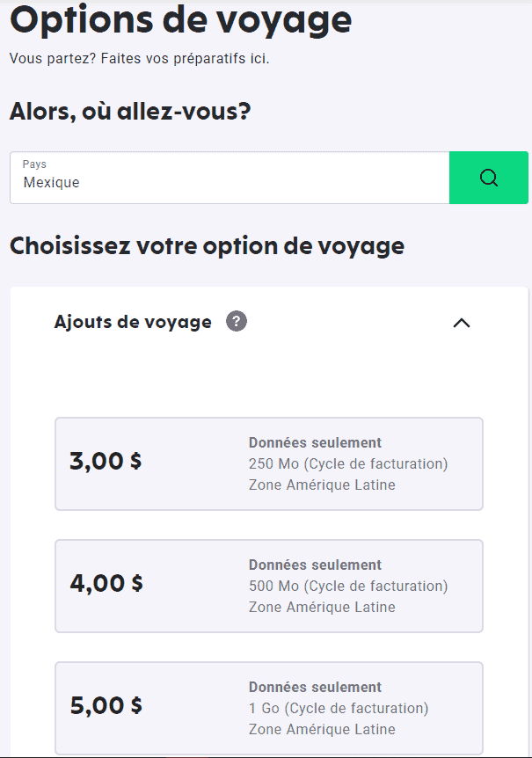Image resolution: width=532 pixels, height=758 pixels.
Task: Choose the 4,00 $ travel add-on card
Action: (x=269, y=586)
